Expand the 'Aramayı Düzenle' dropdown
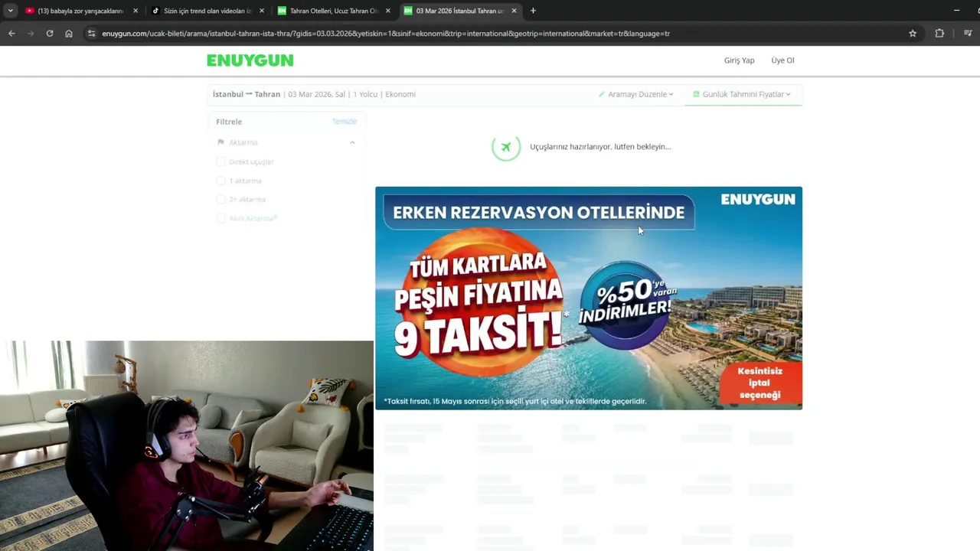Viewport: 980px width, 551px height. tap(636, 94)
